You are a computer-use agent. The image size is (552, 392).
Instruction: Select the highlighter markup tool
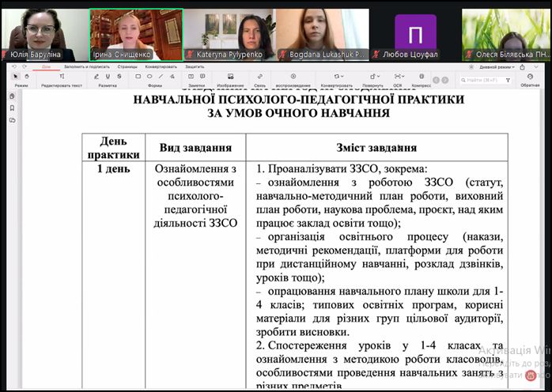(96, 77)
